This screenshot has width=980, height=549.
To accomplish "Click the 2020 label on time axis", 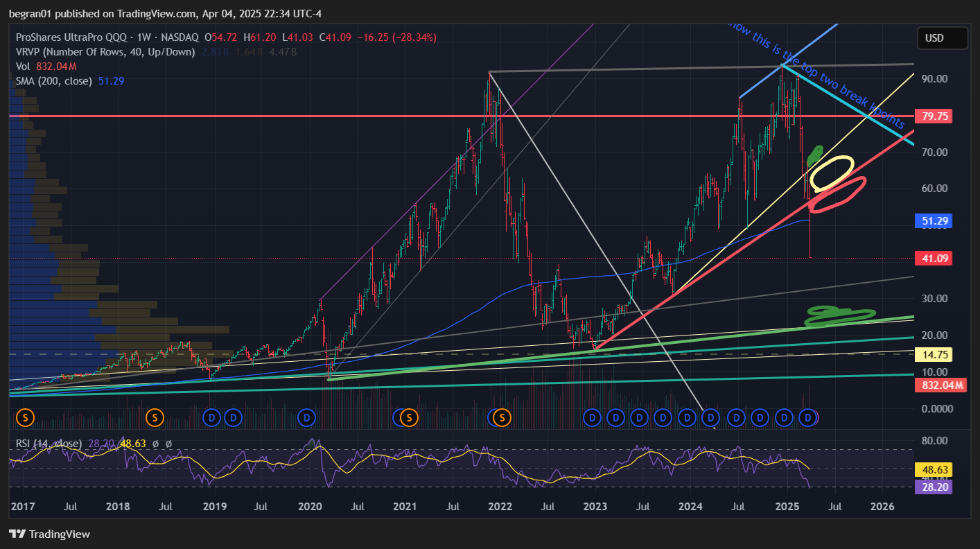I will [310, 507].
